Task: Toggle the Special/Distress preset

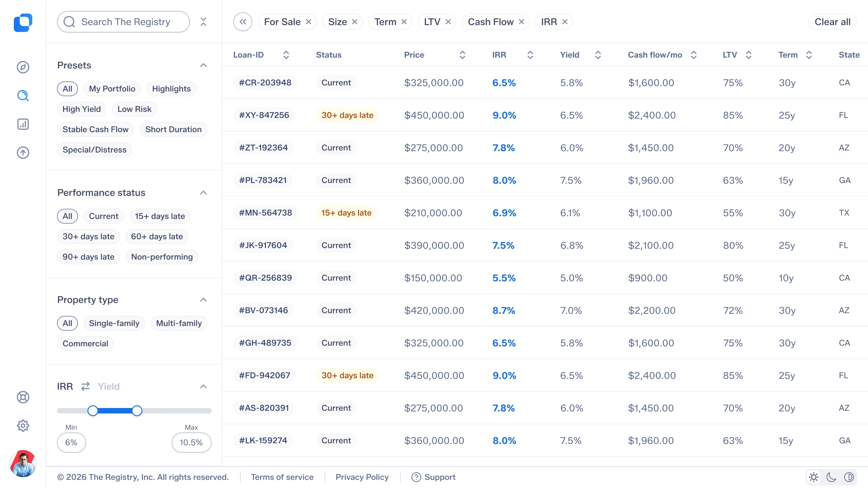Action: pyautogui.click(x=95, y=150)
